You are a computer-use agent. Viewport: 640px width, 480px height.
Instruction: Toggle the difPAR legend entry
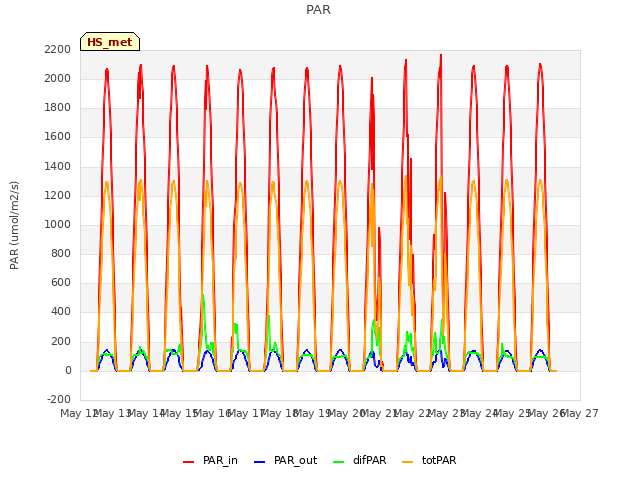pos(360,460)
